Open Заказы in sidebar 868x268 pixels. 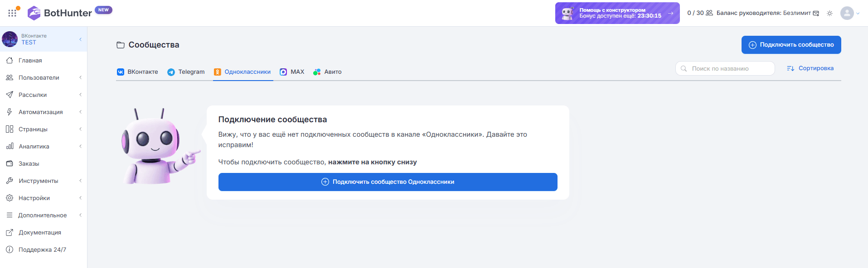point(44,163)
